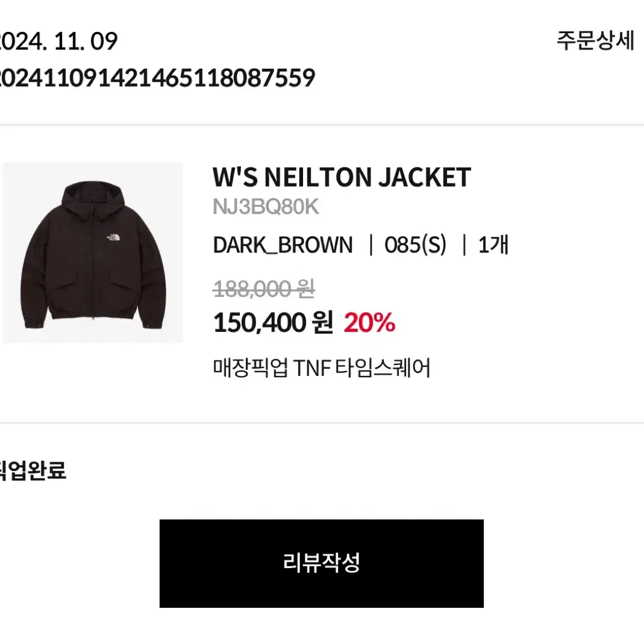
Task: Open the dark brown jacket product thumbnail
Action: coord(93,252)
